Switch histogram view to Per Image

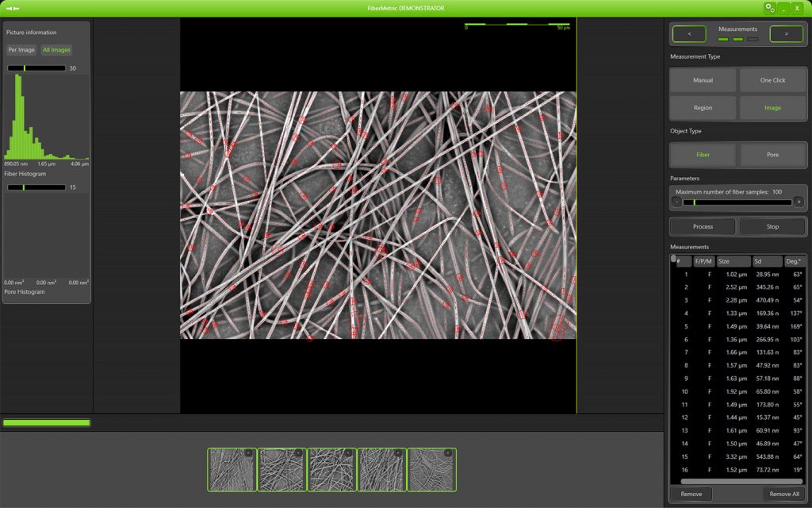(21, 50)
